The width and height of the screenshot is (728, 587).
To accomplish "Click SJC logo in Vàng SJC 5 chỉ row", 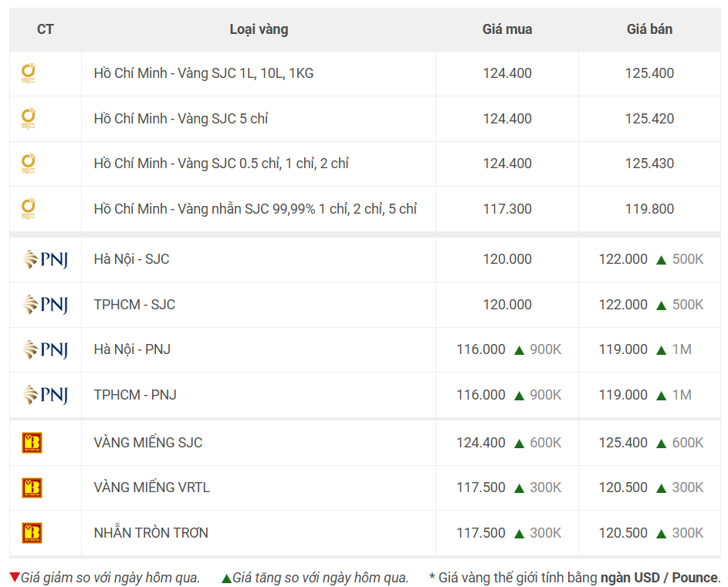I will (29, 119).
